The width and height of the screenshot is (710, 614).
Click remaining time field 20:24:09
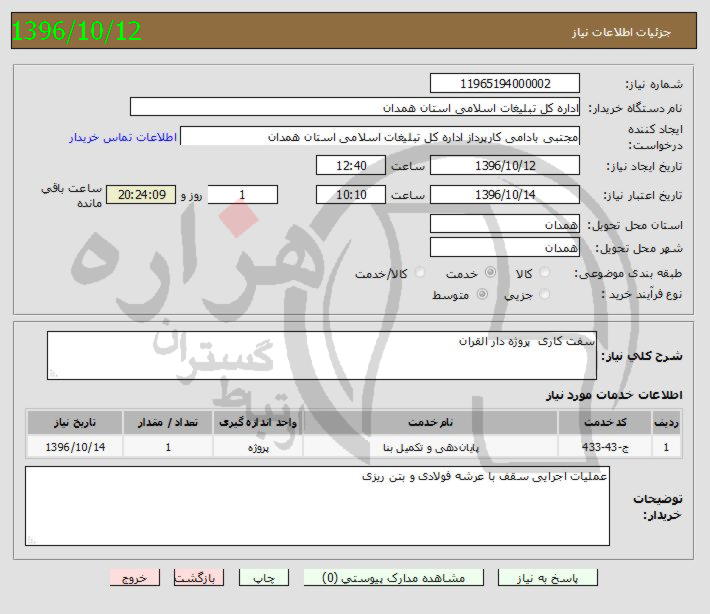(141, 195)
